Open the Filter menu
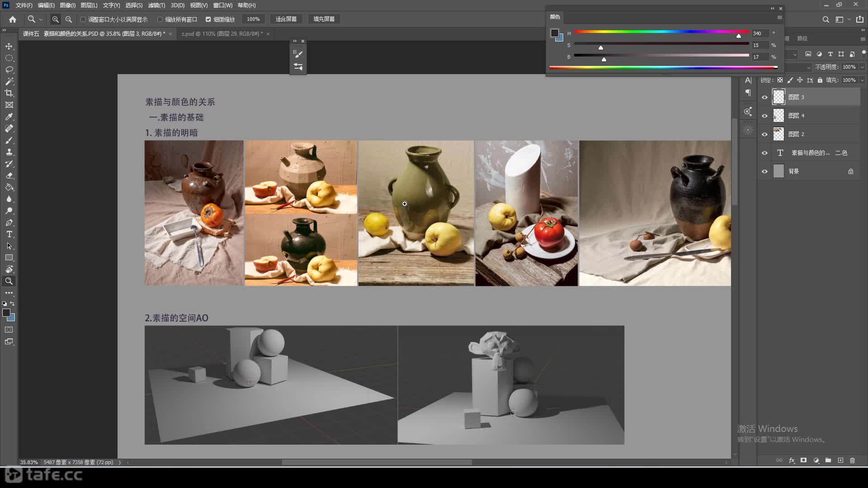This screenshot has width=868, height=488. 156,5
